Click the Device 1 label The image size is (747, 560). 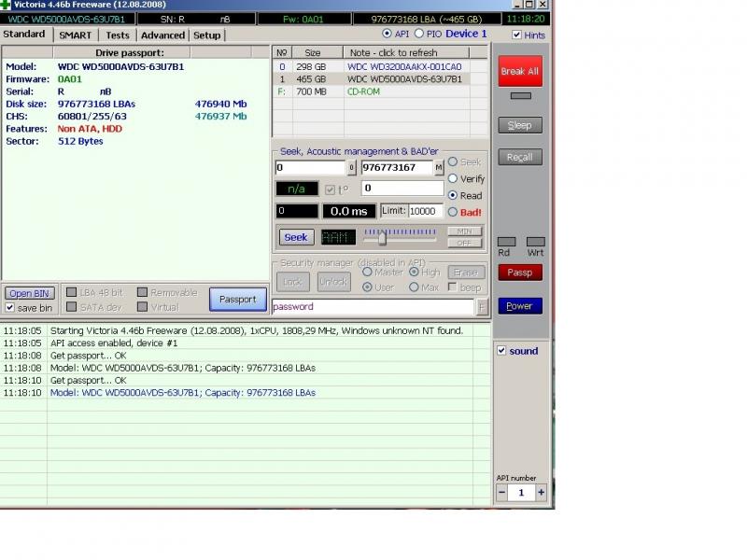click(x=466, y=34)
